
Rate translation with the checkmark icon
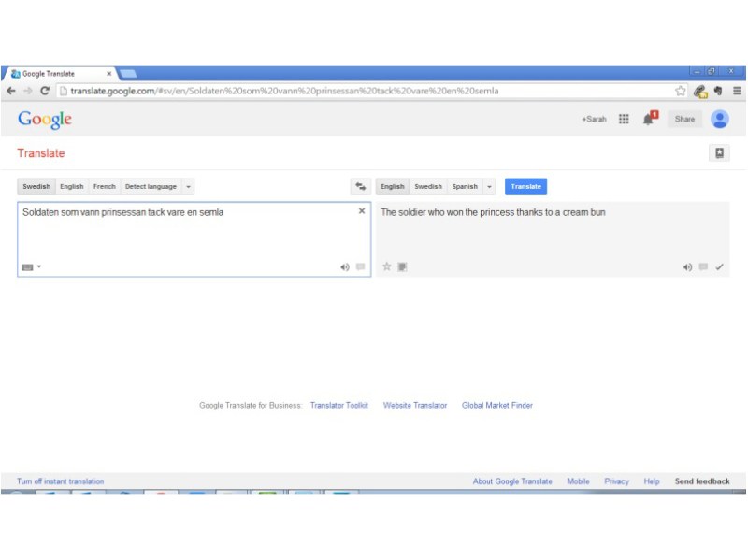(x=719, y=267)
